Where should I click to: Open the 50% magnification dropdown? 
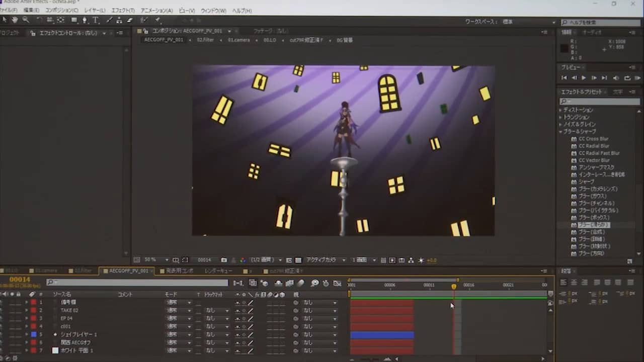156,260
